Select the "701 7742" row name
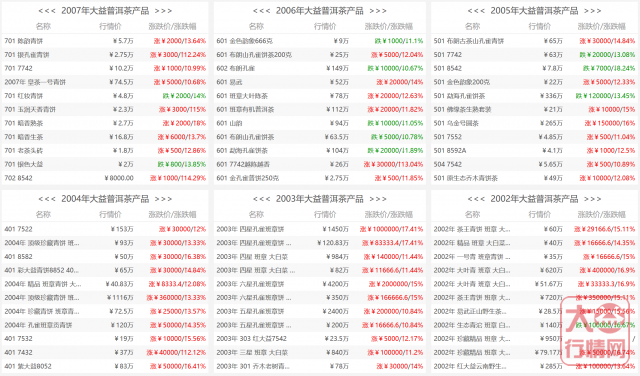The width and height of the screenshot is (640, 376). tap(18, 69)
